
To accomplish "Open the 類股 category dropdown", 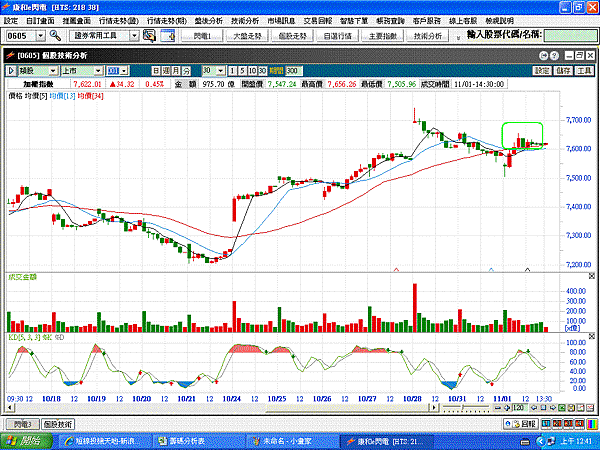I will pyautogui.click(x=53, y=71).
